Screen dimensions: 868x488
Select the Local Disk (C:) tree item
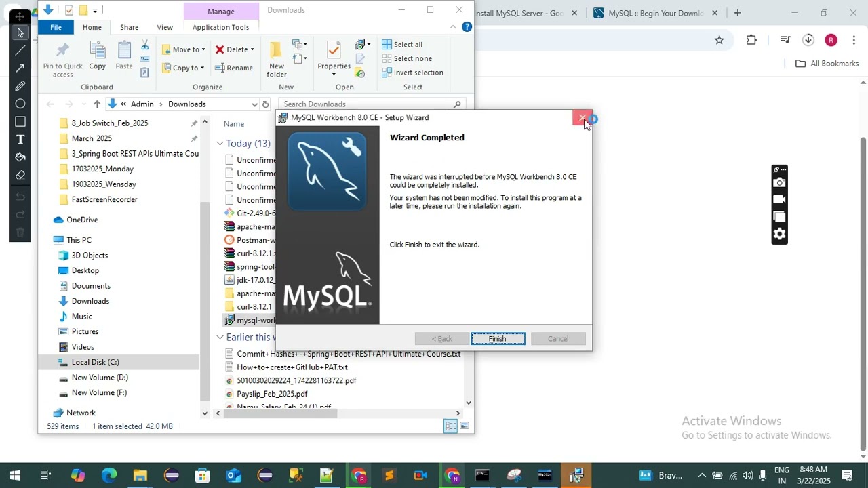95,362
